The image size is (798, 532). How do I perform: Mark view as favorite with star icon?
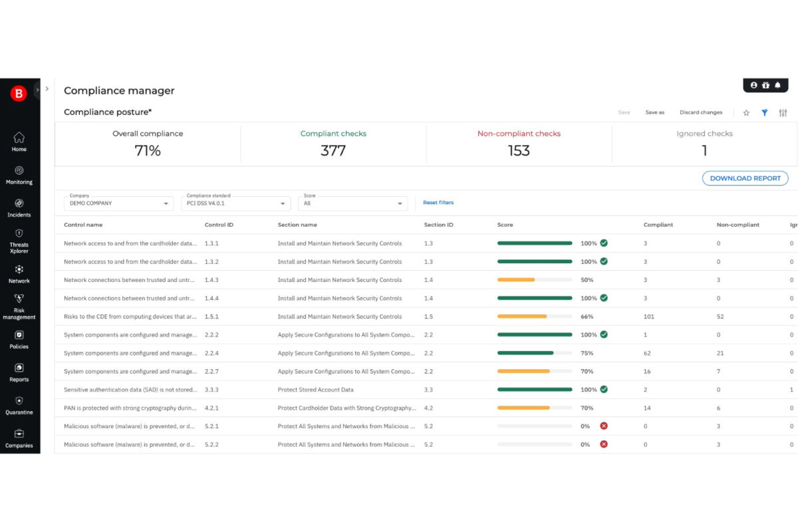[x=746, y=112]
